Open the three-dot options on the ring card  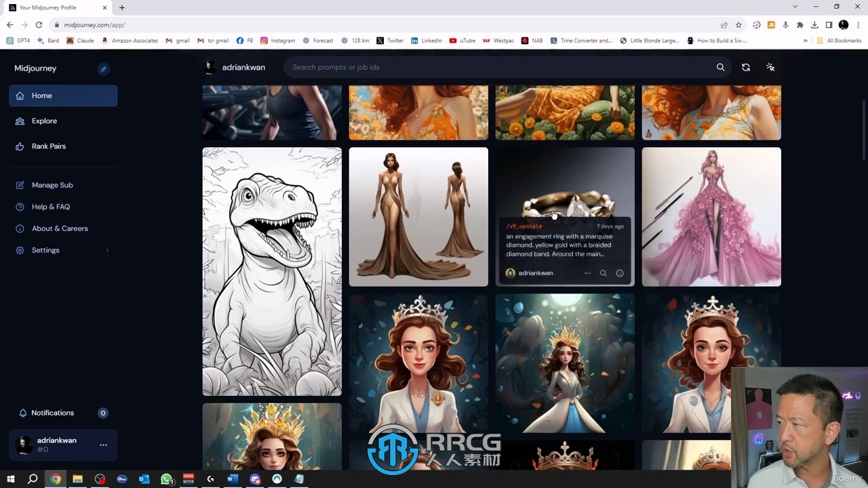point(587,273)
